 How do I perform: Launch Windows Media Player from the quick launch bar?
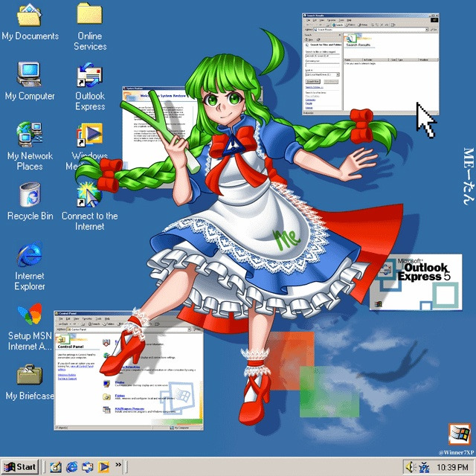pos(103,467)
